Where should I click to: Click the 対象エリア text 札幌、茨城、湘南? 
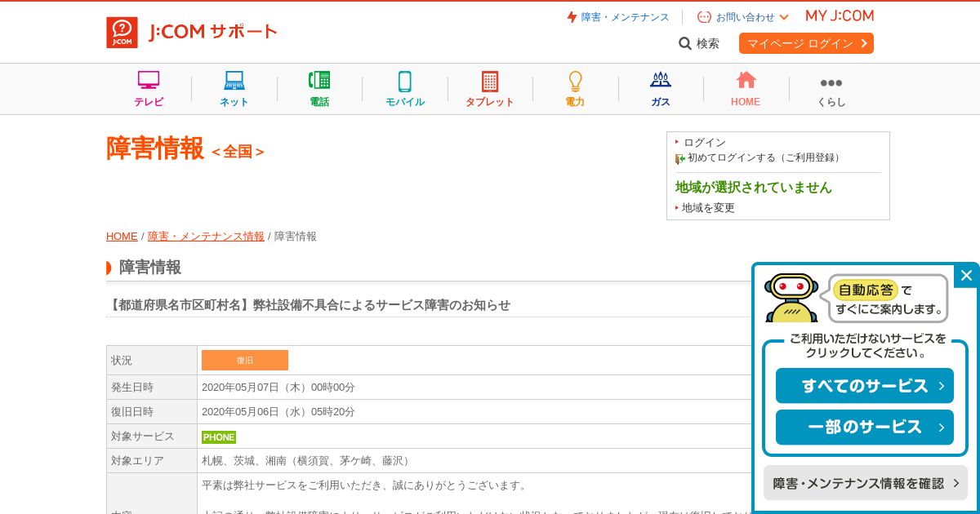pos(308,461)
